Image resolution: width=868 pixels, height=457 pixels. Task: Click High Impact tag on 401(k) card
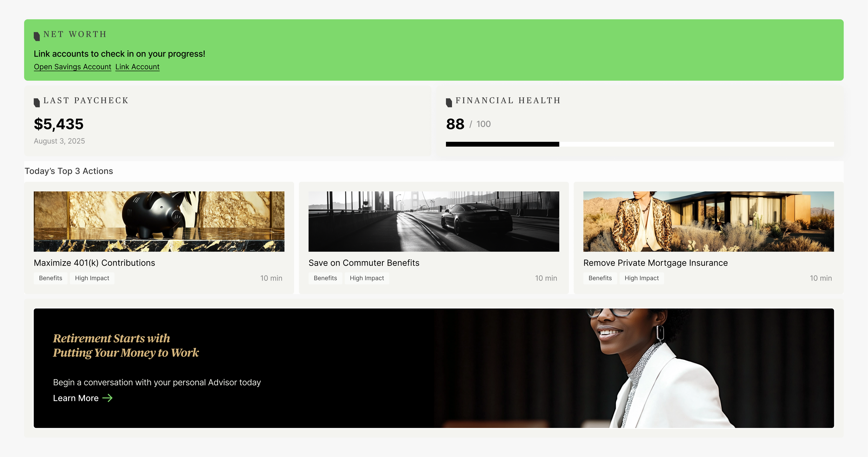[x=92, y=278]
